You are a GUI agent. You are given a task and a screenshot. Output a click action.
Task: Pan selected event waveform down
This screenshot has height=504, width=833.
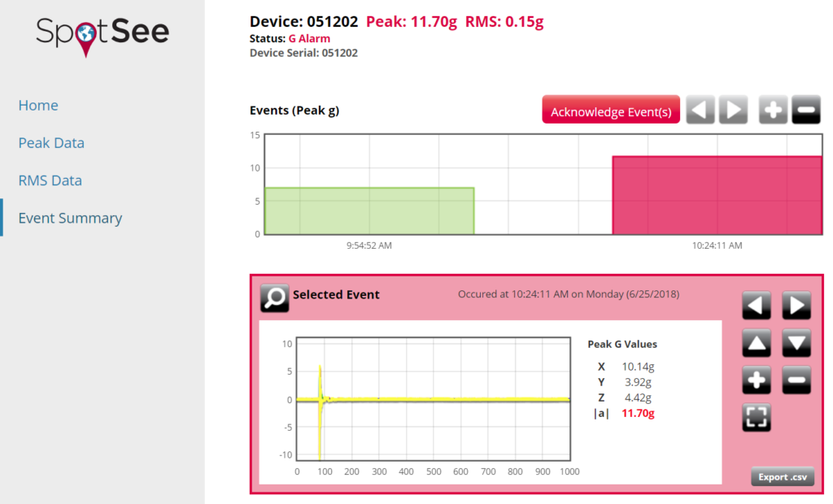(x=796, y=343)
